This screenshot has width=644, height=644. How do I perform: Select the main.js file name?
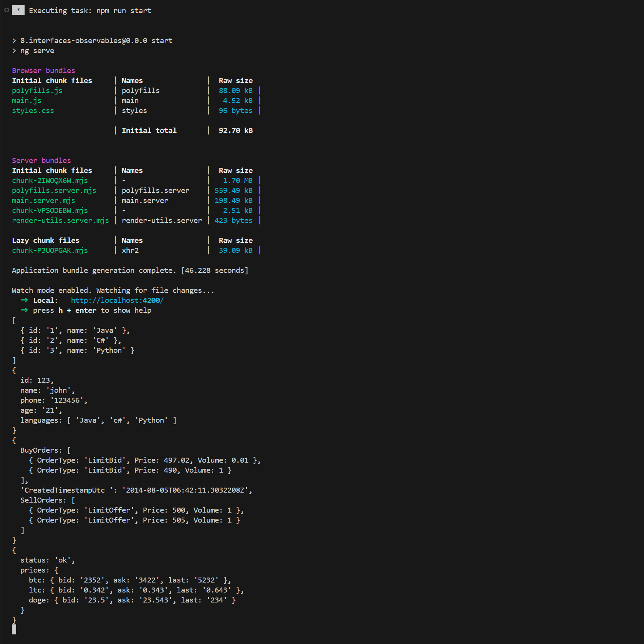(x=26, y=101)
